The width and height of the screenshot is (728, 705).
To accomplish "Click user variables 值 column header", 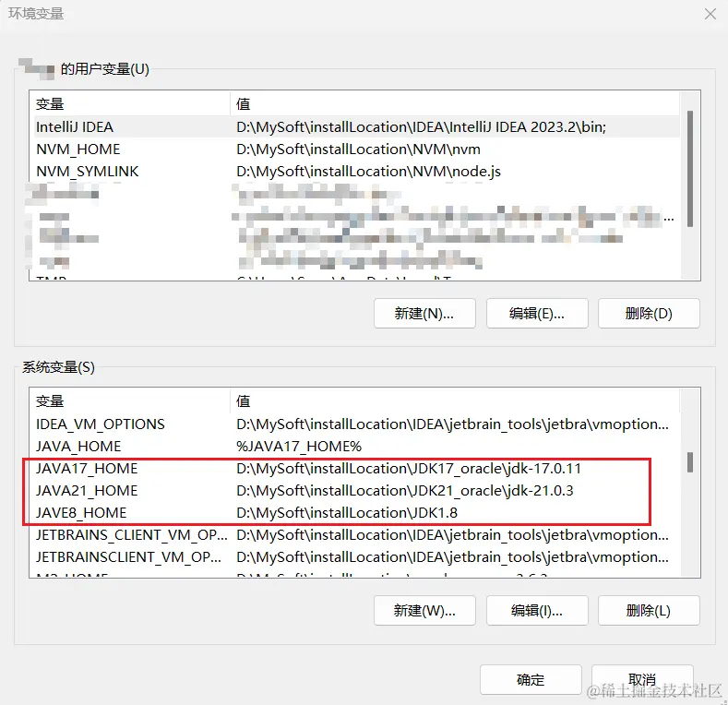I will [455, 103].
